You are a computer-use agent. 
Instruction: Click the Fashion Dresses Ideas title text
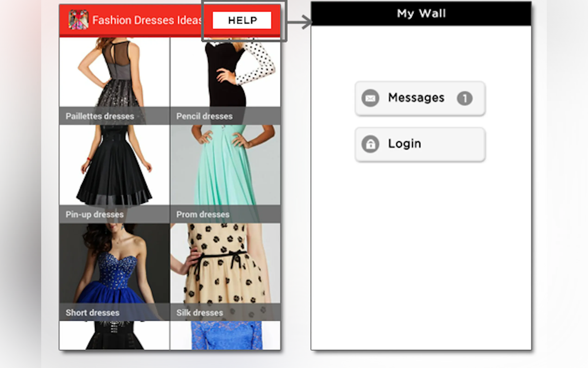(x=147, y=20)
